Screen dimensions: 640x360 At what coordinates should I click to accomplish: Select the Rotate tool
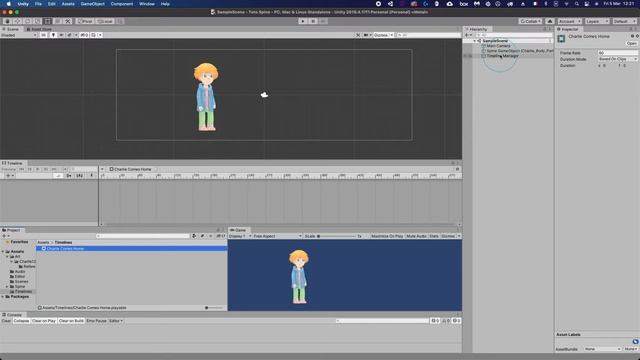[27, 21]
